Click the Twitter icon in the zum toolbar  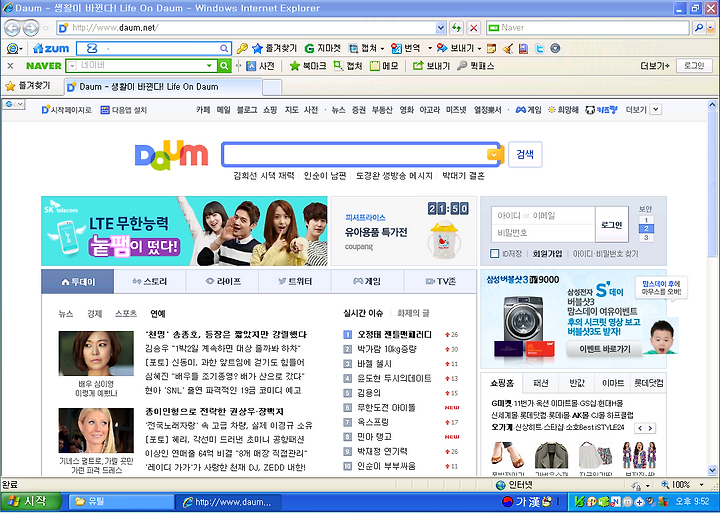pos(540,48)
